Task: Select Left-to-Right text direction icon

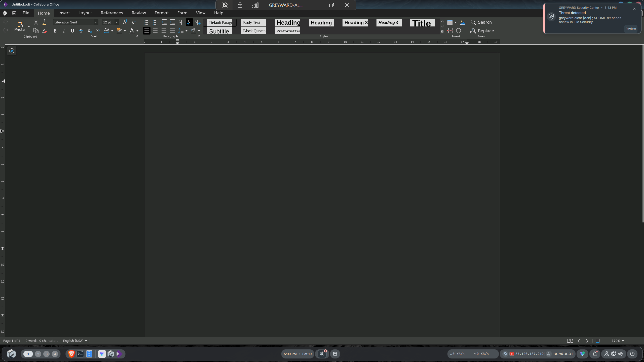Action: point(190,22)
